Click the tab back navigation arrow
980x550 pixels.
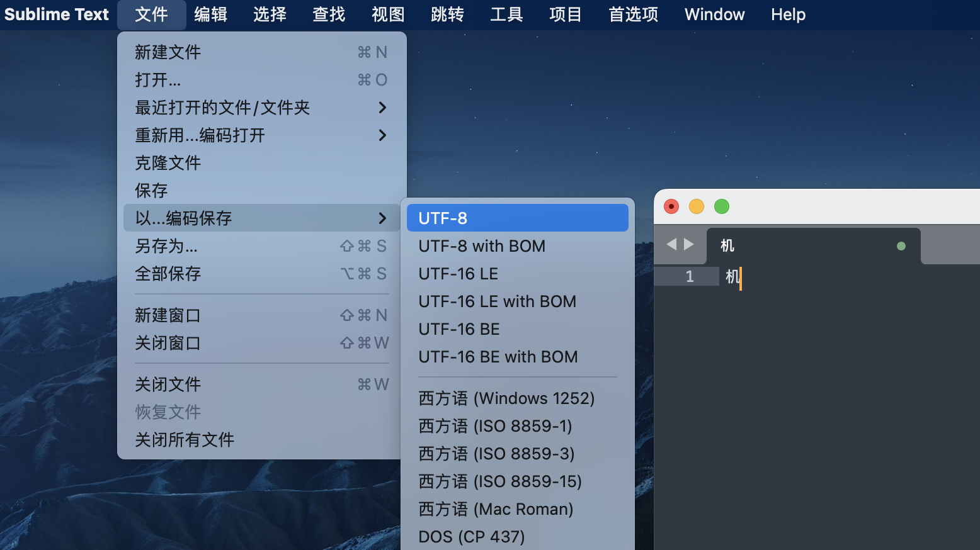click(671, 244)
